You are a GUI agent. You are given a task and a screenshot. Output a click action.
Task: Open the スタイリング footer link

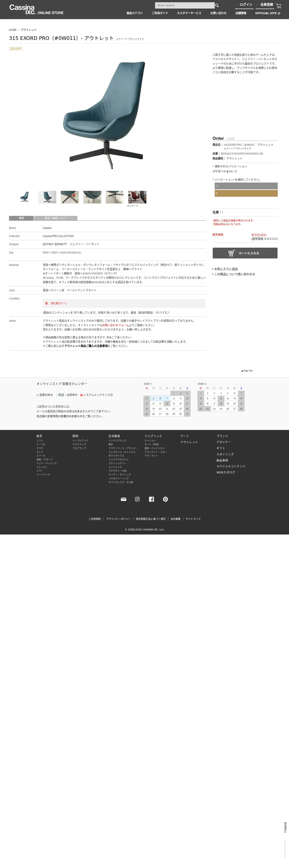click(225, 454)
